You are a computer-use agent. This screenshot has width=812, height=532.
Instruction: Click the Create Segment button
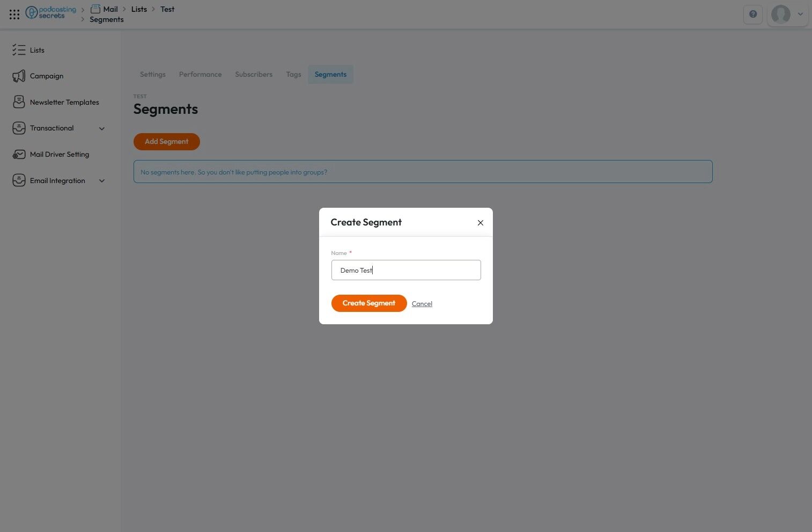(369, 303)
